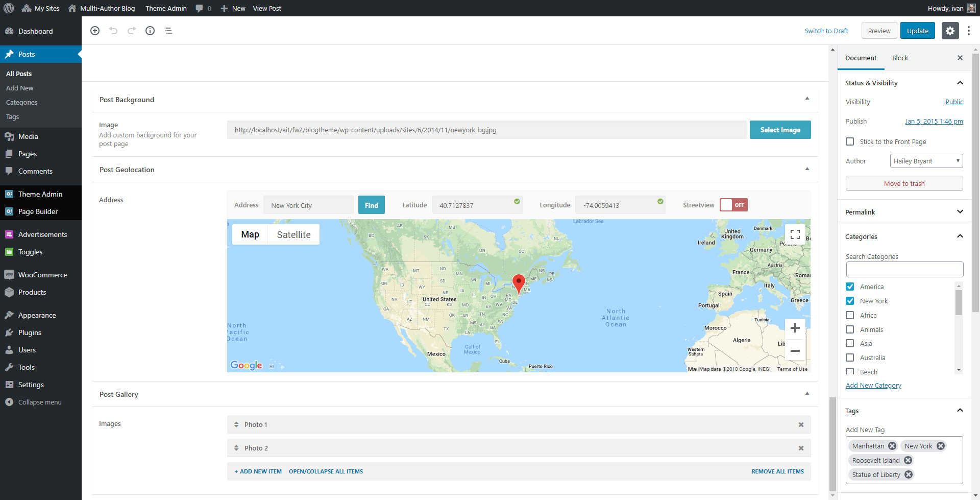
Task: Open block navigation list icon
Action: (168, 31)
